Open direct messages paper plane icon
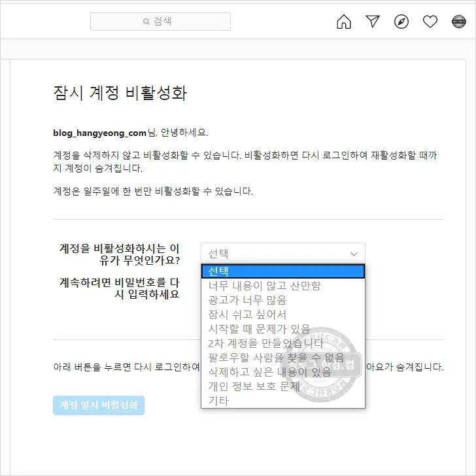The image size is (476, 476). tap(373, 22)
